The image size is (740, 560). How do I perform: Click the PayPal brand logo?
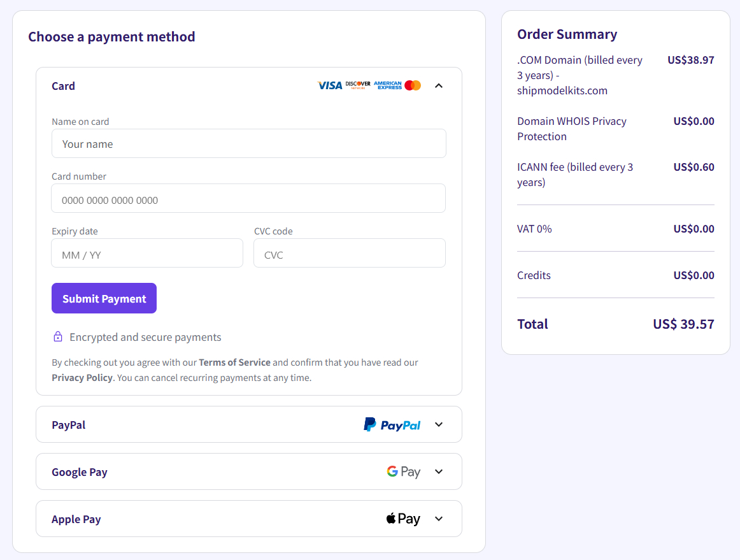(x=392, y=425)
